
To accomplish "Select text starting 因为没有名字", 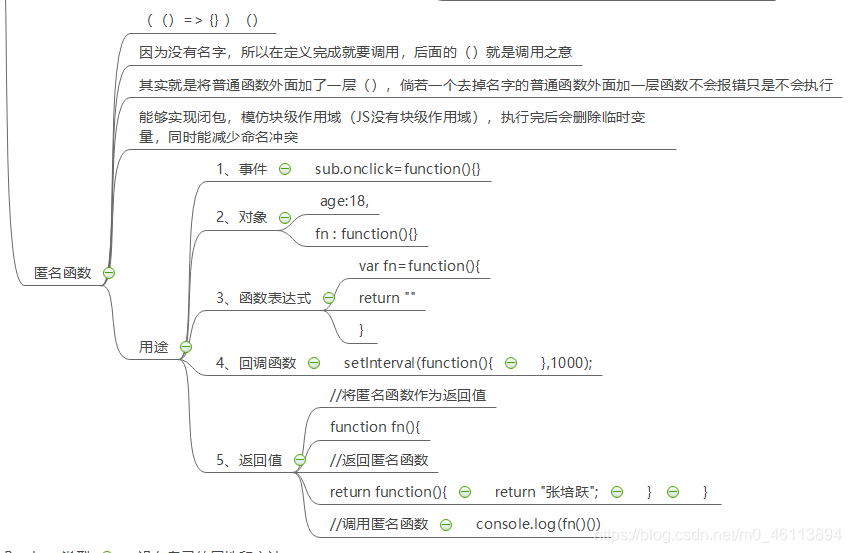I will tap(355, 52).
